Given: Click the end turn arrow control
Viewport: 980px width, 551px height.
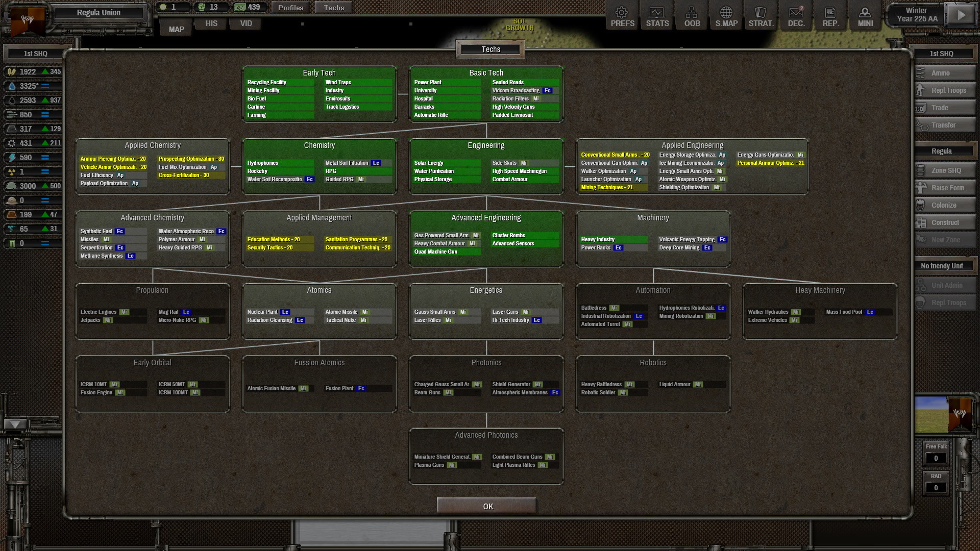Looking at the screenshot, I should pos(961,15).
